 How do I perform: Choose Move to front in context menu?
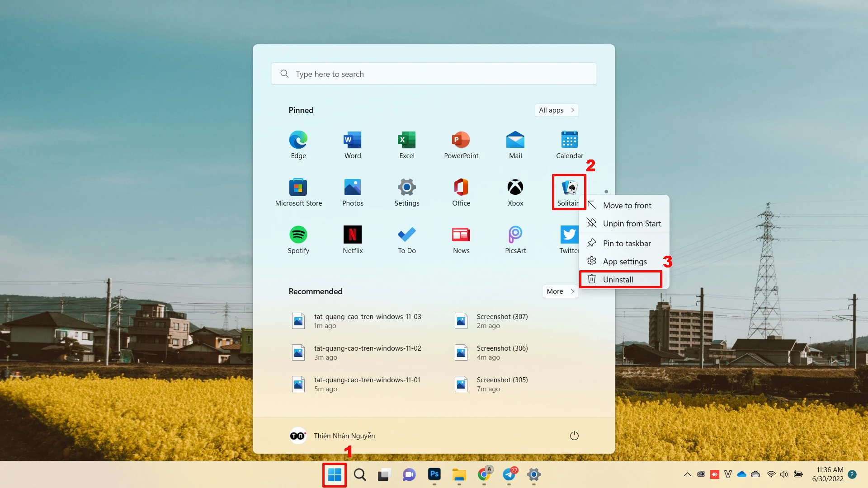[624, 205]
